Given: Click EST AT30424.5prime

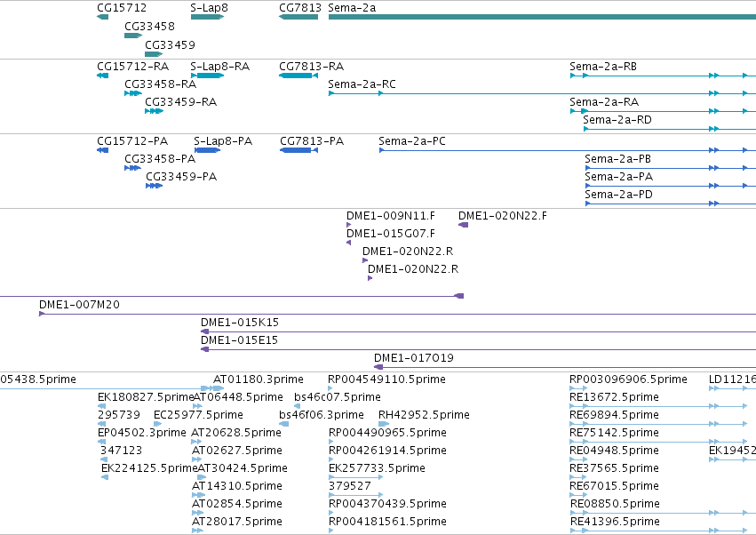Looking at the screenshot, I should click(202, 477).
